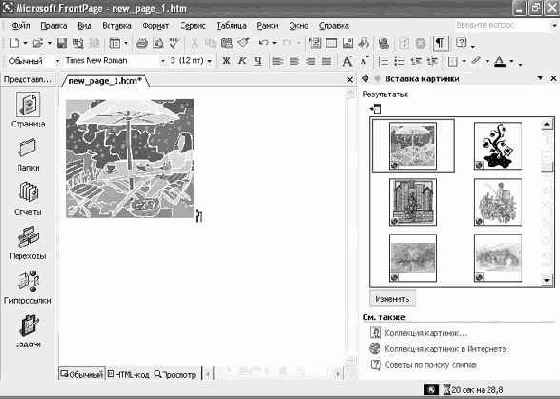Open the Гиперссылки hyperlinks view
The width and height of the screenshot is (560, 399).
28,286
